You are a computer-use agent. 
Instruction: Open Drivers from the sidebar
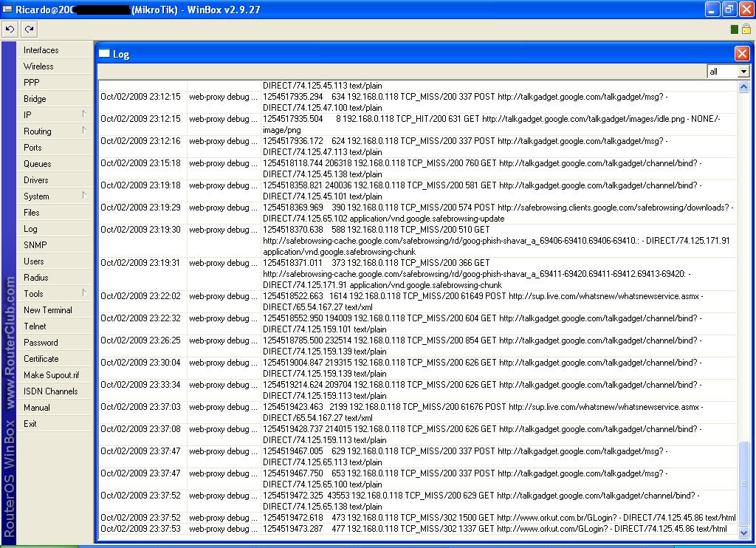[55, 180]
